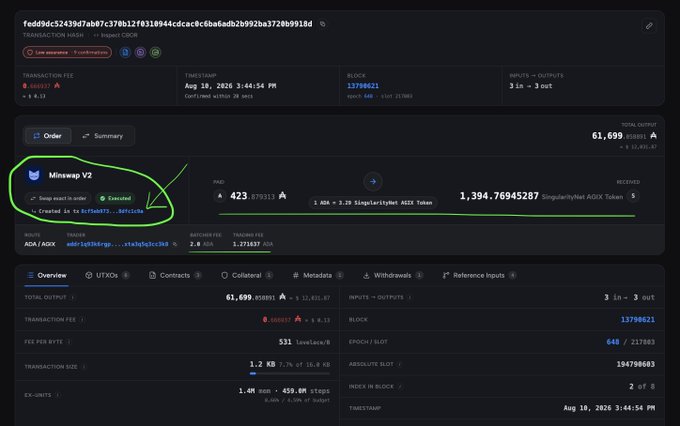Open epoch 648 in Epoch / Slot row
The height and width of the screenshot is (426, 680).
pyautogui.click(x=612, y=342)
